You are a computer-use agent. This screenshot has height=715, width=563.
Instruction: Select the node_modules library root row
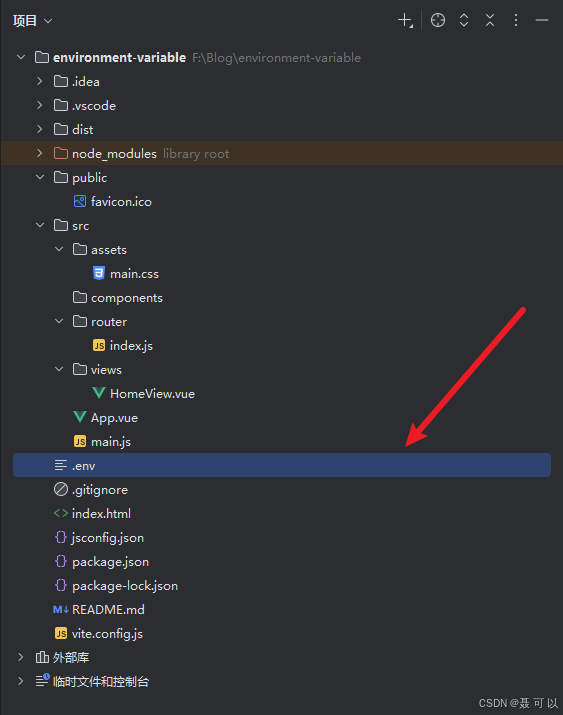coord(282,153)
